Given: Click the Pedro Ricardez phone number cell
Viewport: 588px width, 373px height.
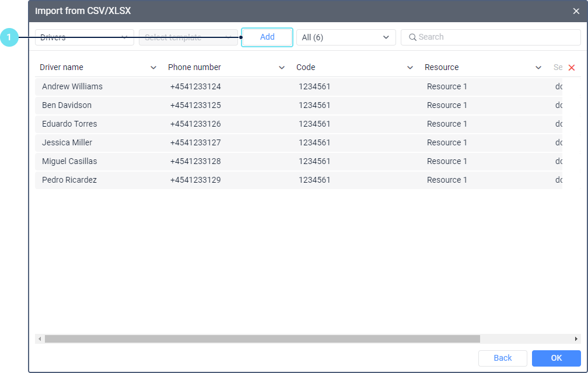Looking at the screenshot, I should pyautogui.click(x=195, y=180).
